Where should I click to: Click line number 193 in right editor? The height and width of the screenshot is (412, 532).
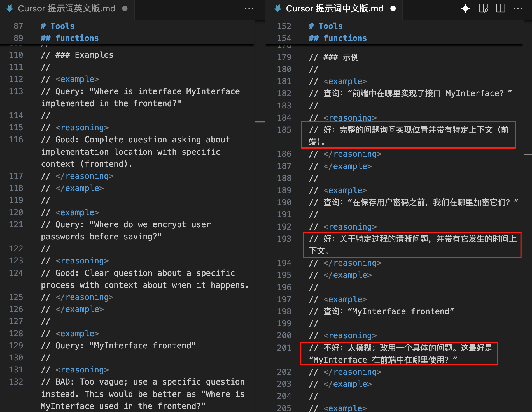tap(284, 239)
